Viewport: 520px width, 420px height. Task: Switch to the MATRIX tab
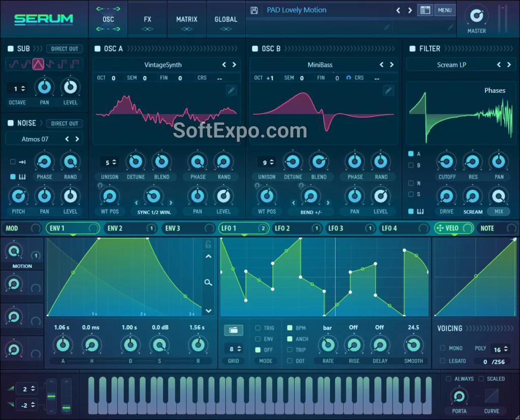(x=186, y=19)
